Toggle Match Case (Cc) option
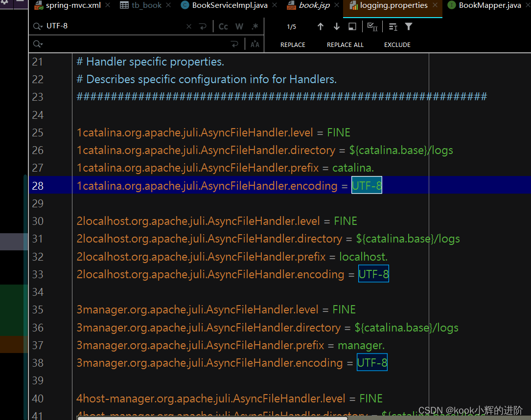 point(223,26)
